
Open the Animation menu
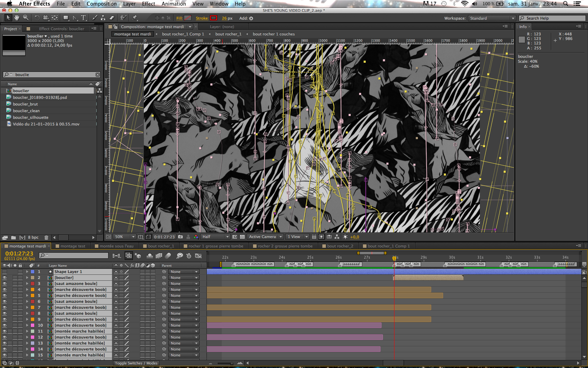[174, 4]
